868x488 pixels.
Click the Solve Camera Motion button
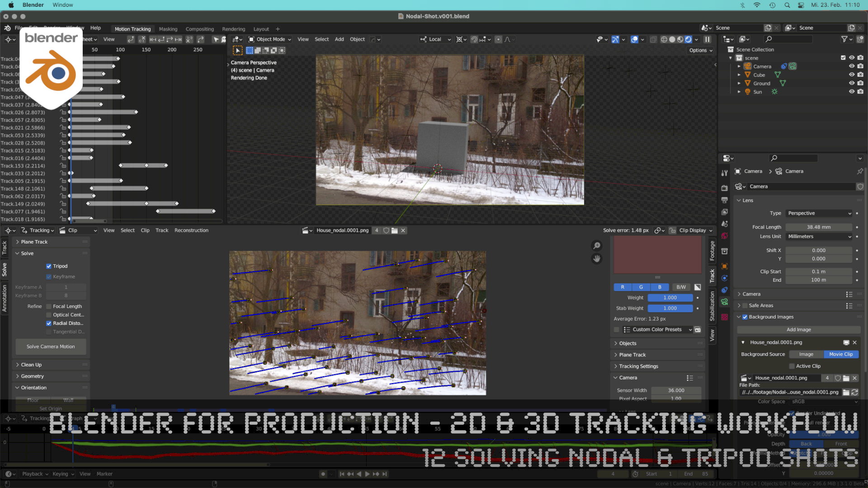click(x=51, y=347)
